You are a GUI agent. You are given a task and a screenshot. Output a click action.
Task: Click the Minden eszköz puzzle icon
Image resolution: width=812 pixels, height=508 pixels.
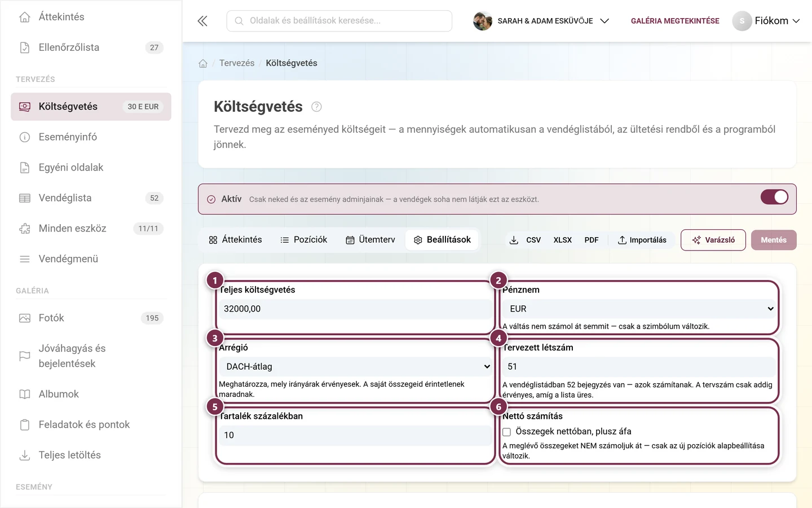click(25, 229)
